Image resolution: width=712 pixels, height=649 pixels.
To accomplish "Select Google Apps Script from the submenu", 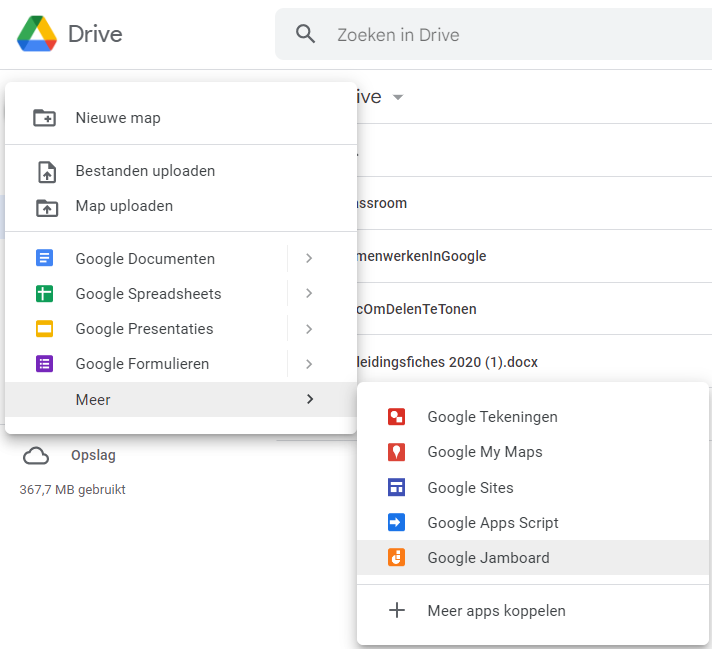I will pos(533,522).
